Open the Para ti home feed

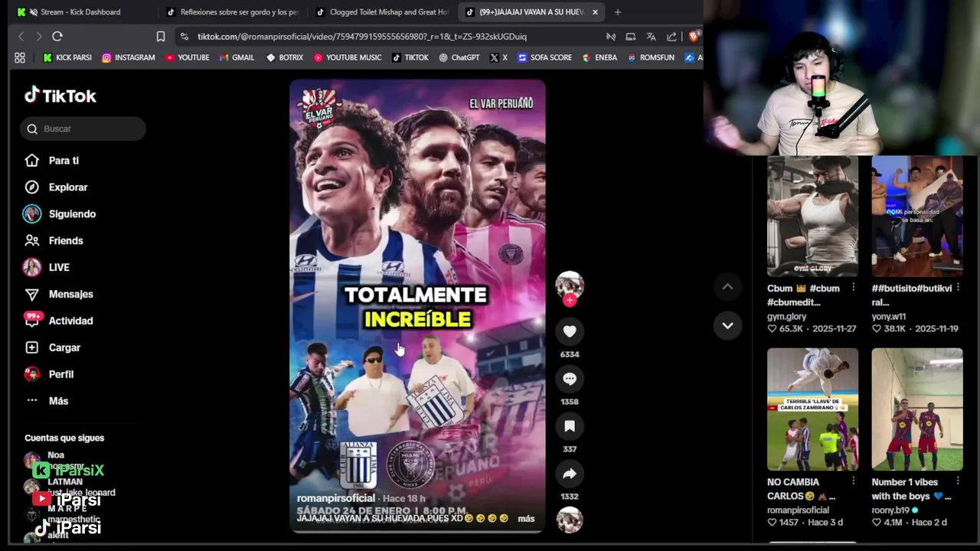(52, 161)
